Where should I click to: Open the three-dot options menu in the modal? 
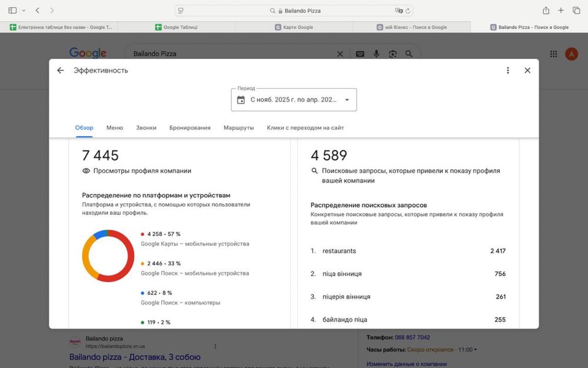coord(508,70)
